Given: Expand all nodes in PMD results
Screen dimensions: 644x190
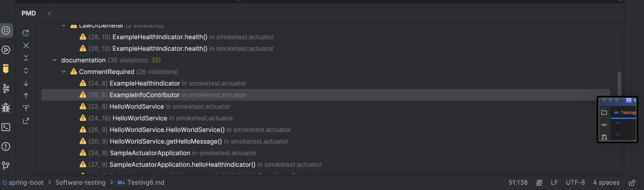Looking at the screenshot, I should point(26,71).
